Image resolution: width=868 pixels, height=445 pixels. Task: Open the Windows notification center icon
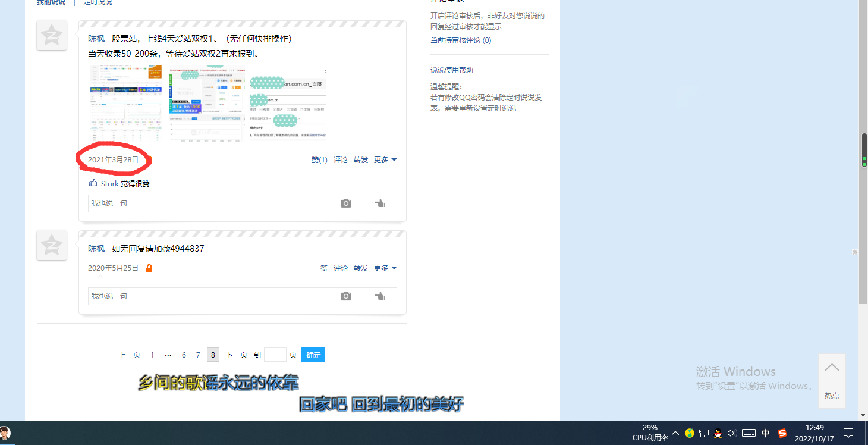tap(848, 433)
